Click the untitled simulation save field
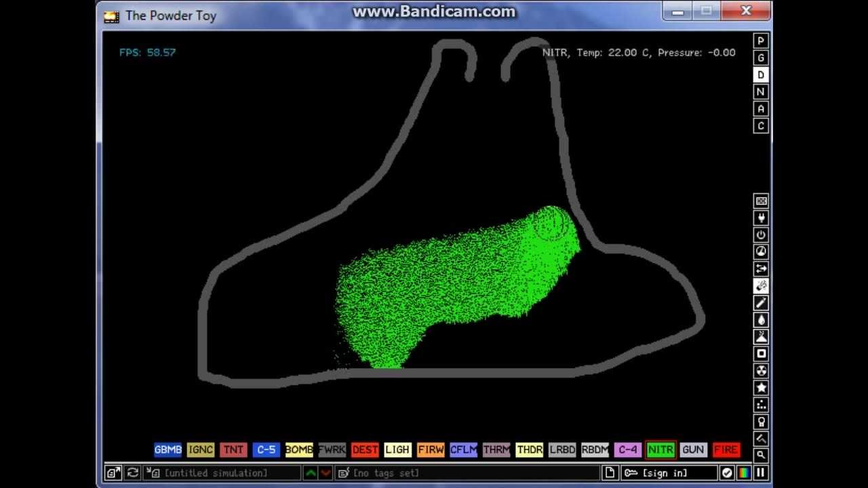Image resolution: width=868 pixels, height=488 pixels. click(222, 472)
